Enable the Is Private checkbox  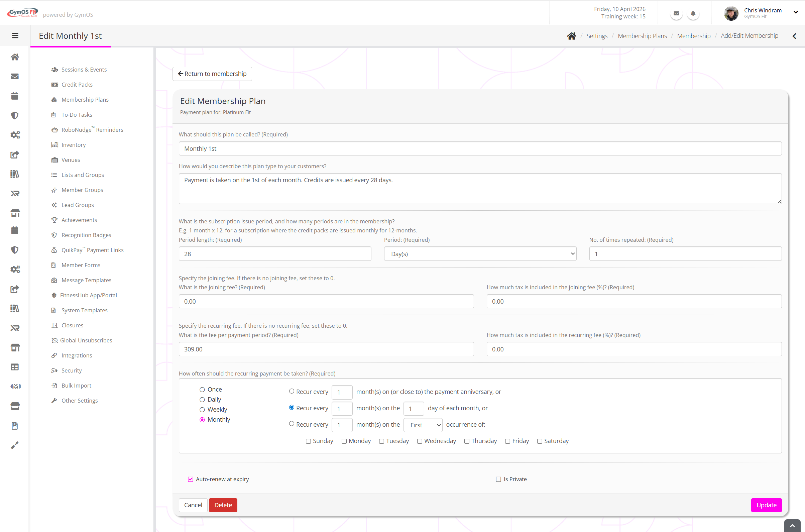498,479
